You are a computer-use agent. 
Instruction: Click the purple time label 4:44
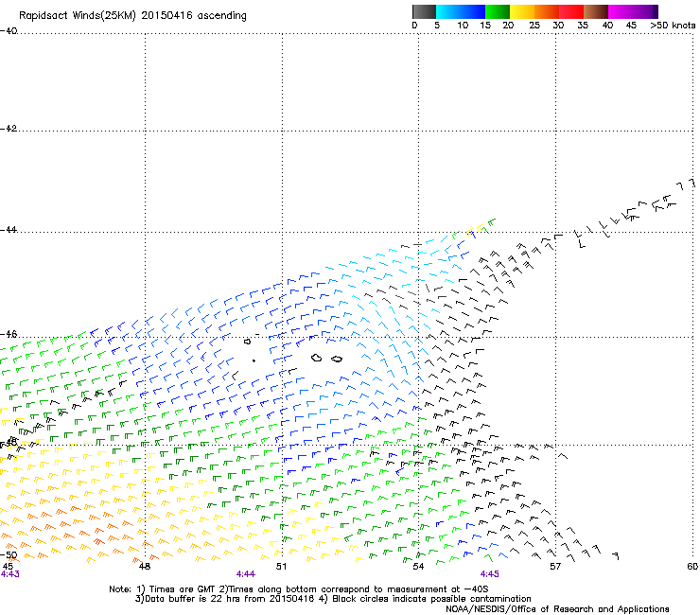tap(246, 574)
